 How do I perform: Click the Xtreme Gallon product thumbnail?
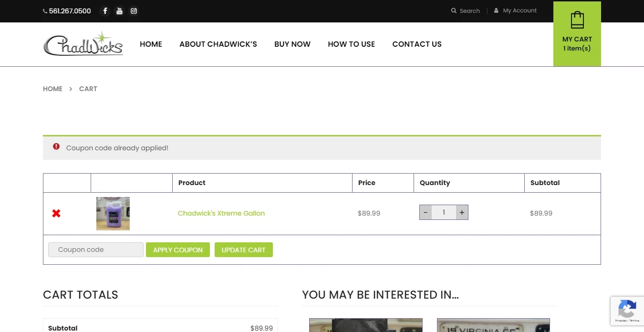pos(113,214)
